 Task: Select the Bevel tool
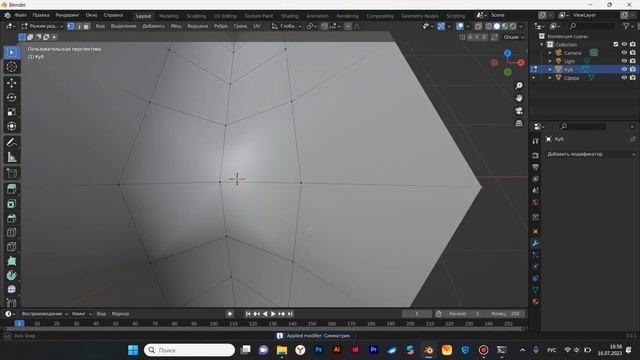tap(11, 218)
